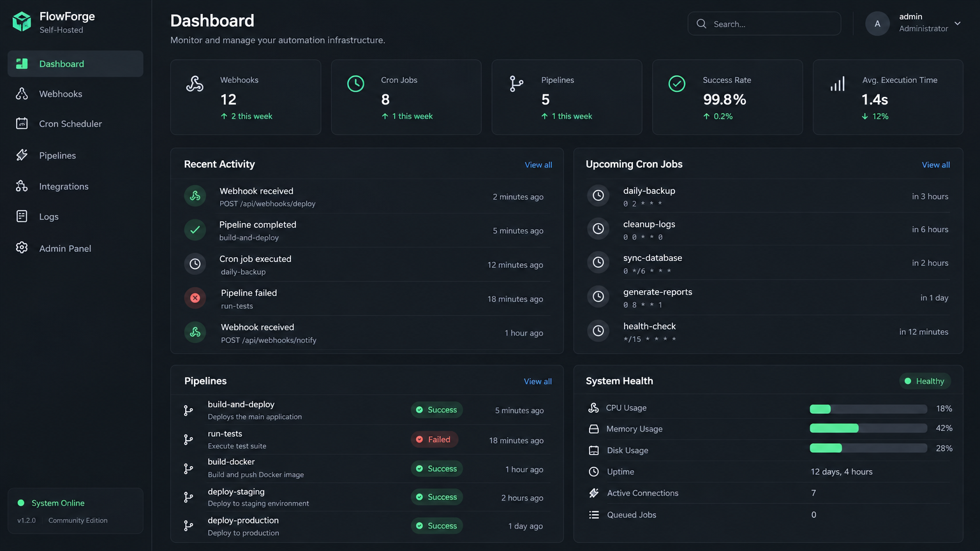Open the admin user avatar menu

[877, 24]
